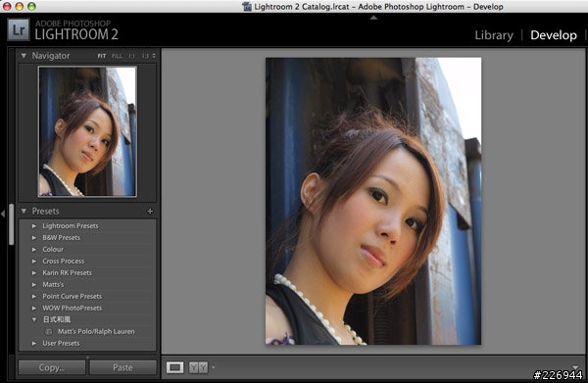Expand the User Presets folder
Image resolution: width=588 pixels, height=383 pixels.
[34, 343]
